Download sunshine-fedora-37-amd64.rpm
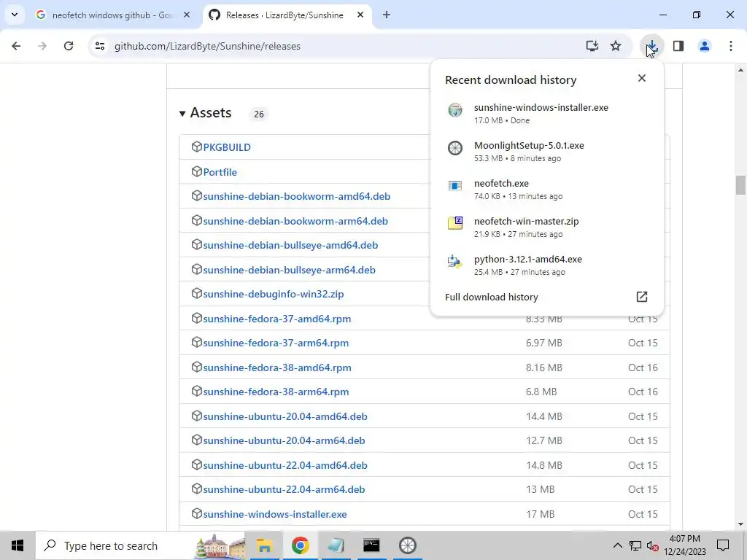 coord(276,319)
